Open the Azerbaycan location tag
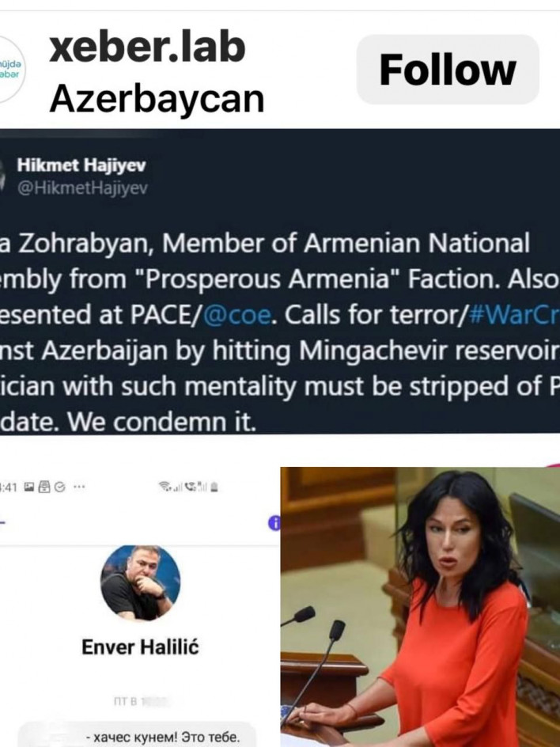This screenshot has height=747, width=560. coord(157,99)
